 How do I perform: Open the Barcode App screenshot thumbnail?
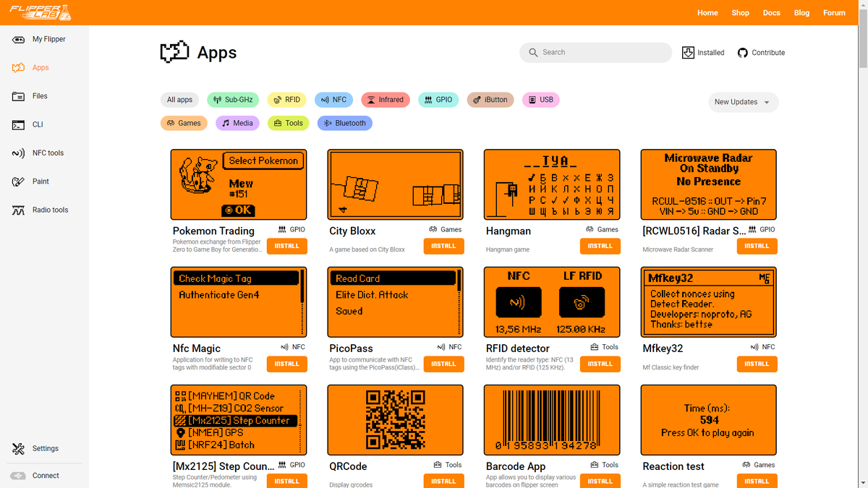[x=552, y=419]
